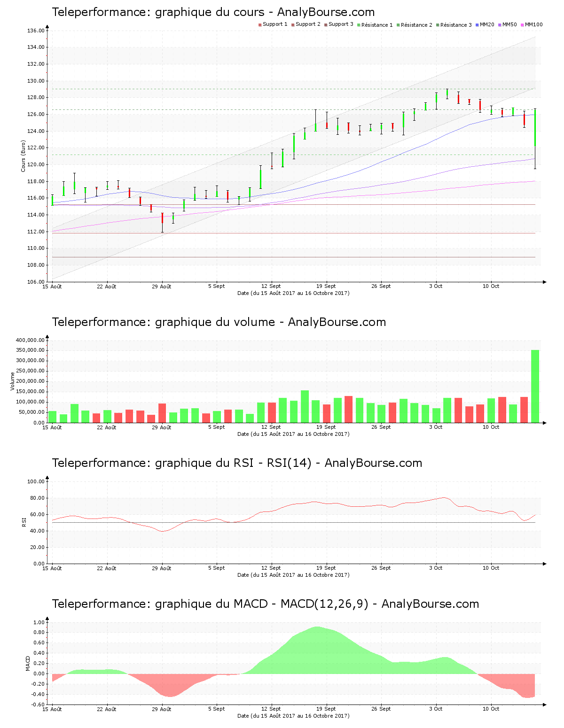Click '3 Oct' on price chart date axis
The height and width of the screenshot is (728, 564).
436,286
